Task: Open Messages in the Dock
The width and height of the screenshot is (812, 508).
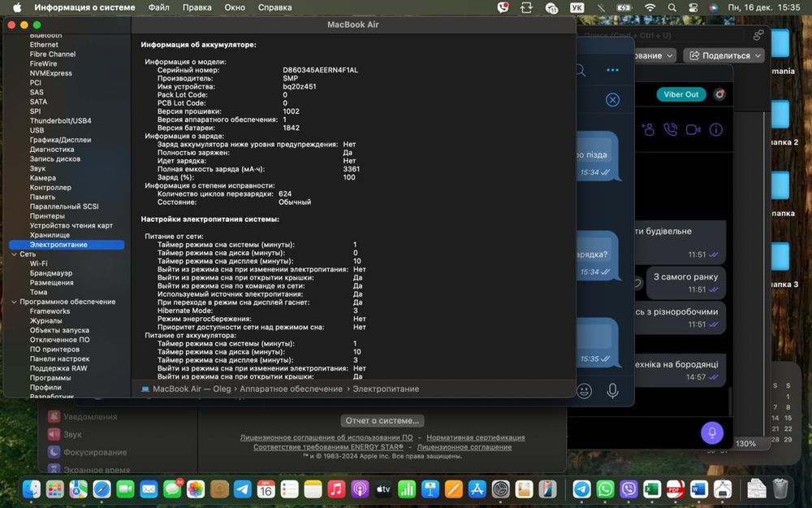Action: pos(172,488)
